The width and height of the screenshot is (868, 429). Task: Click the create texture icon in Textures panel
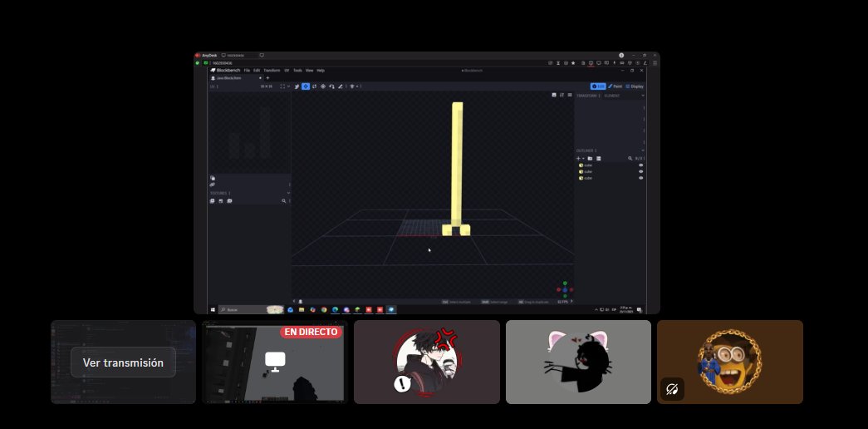point(221,200)
